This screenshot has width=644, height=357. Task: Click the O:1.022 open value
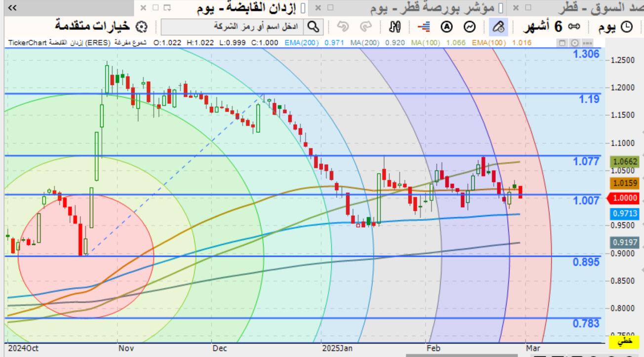(x=167, y=43)
